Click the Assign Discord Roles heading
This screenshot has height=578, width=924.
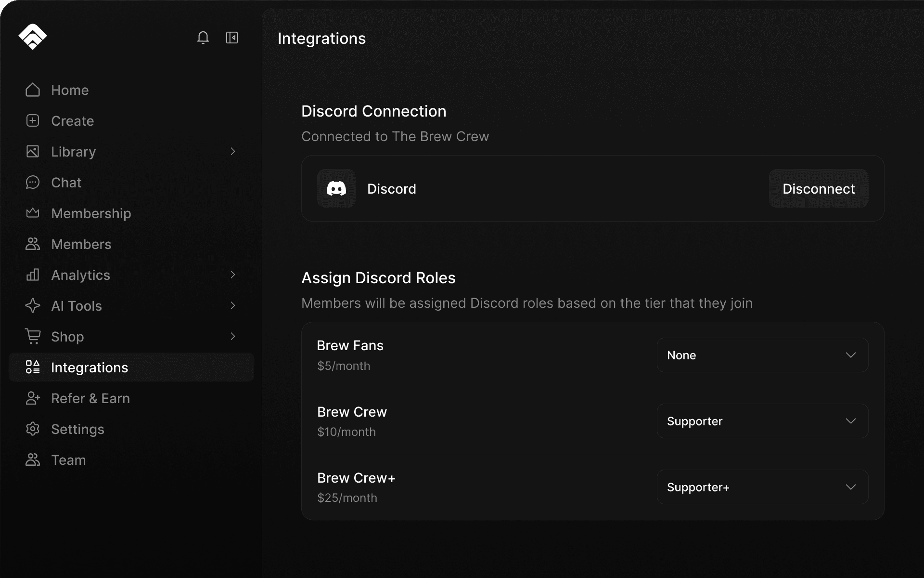(x=378, y=278)
